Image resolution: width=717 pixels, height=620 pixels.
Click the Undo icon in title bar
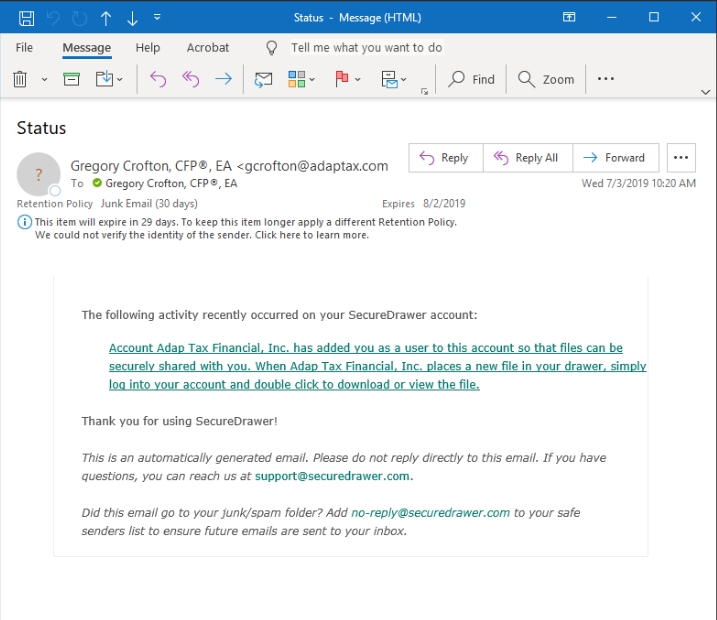[54, 18]
